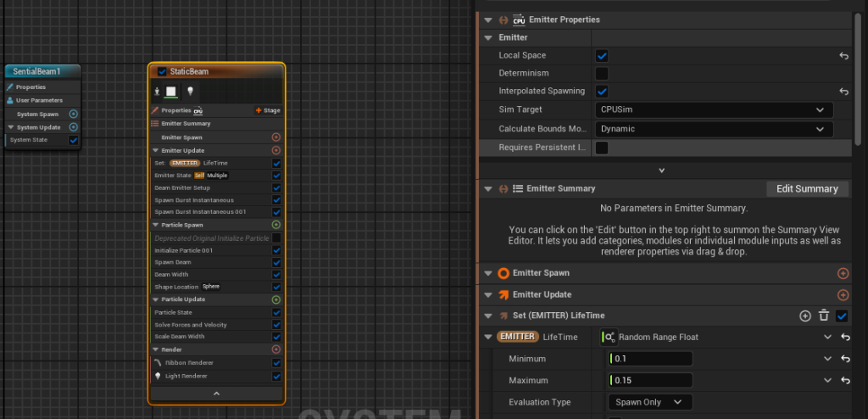Uncheck Local Space in Emitter properties

point(602,55)
